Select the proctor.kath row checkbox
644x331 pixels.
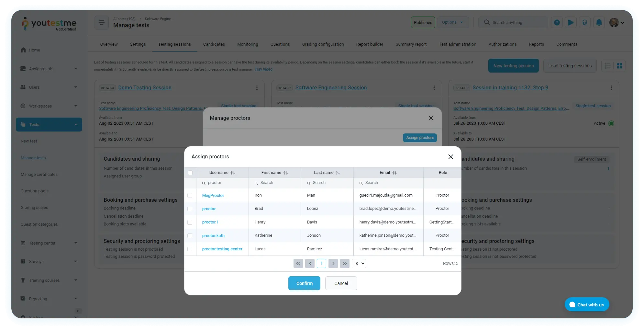point(190,236)
